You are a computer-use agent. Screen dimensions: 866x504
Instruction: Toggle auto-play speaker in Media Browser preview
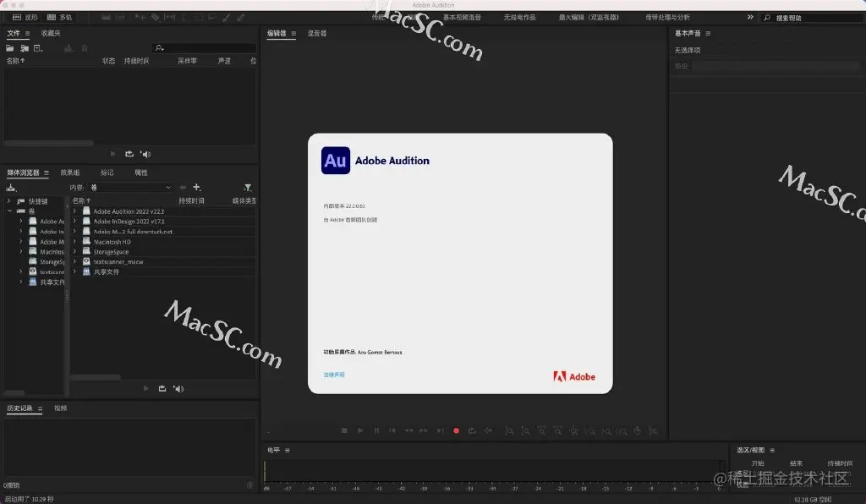coord(178,389)
